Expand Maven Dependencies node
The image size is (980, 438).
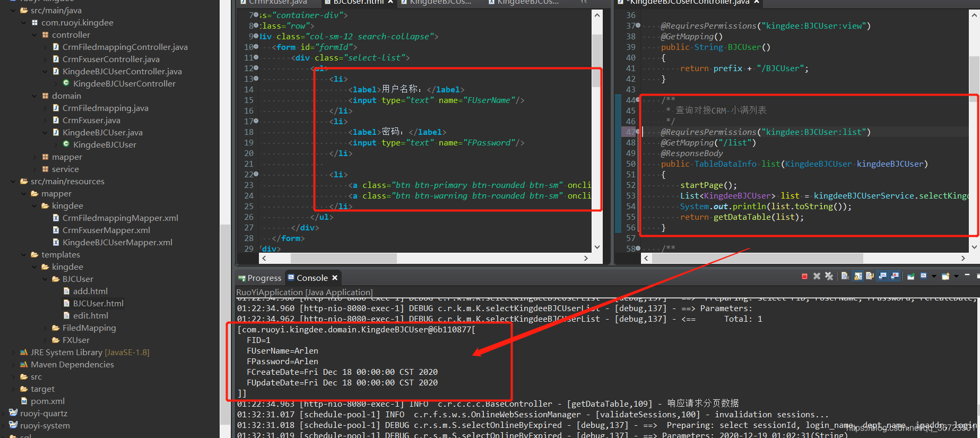(13, 365)
